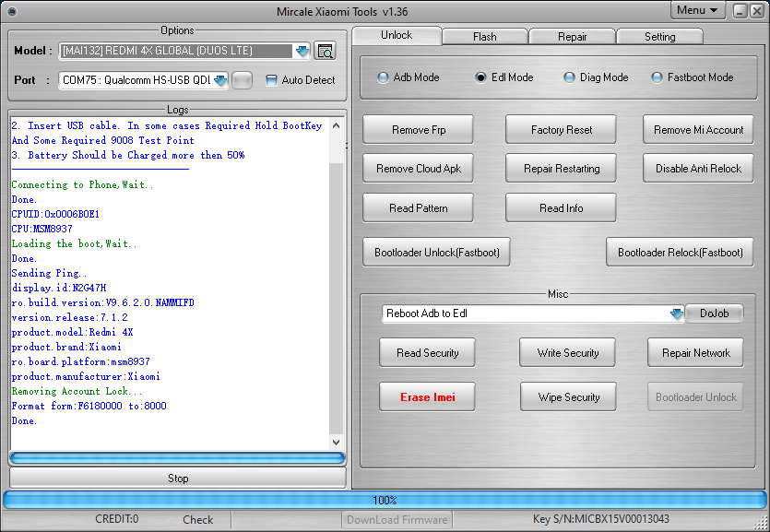Click the CREDIT:0 status text
This screenshot has width=770, height=532.
coord(117,519)
